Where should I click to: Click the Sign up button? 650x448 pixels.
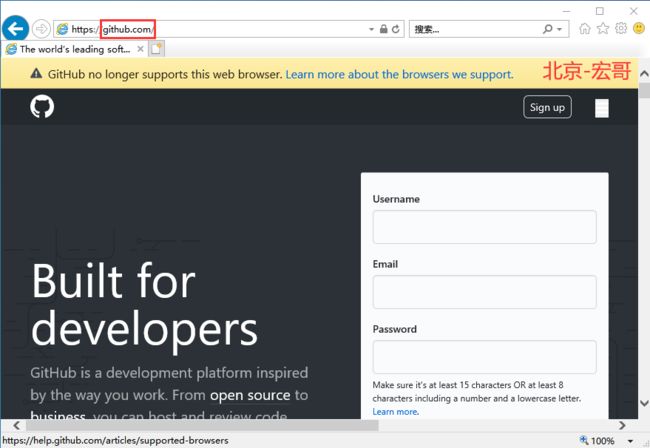[x=547, y=107]
